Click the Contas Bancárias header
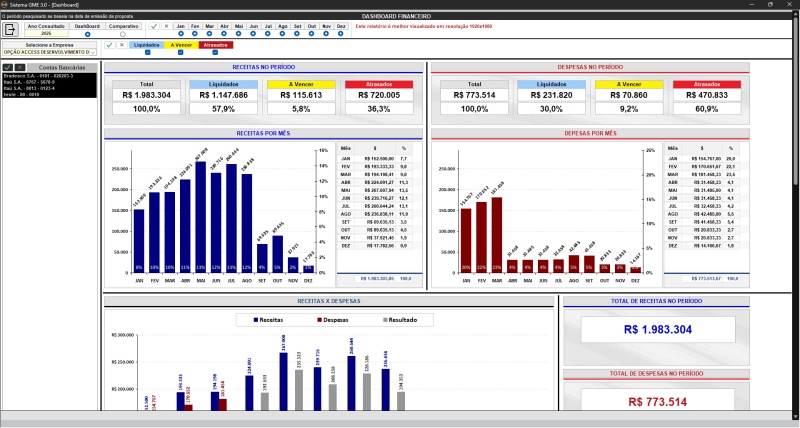 (61, 67)
